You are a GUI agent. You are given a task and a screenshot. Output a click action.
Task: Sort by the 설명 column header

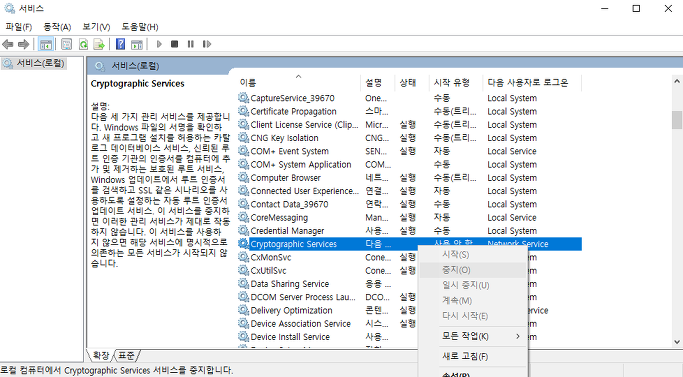pyautogui.click(x=378, y=82)
